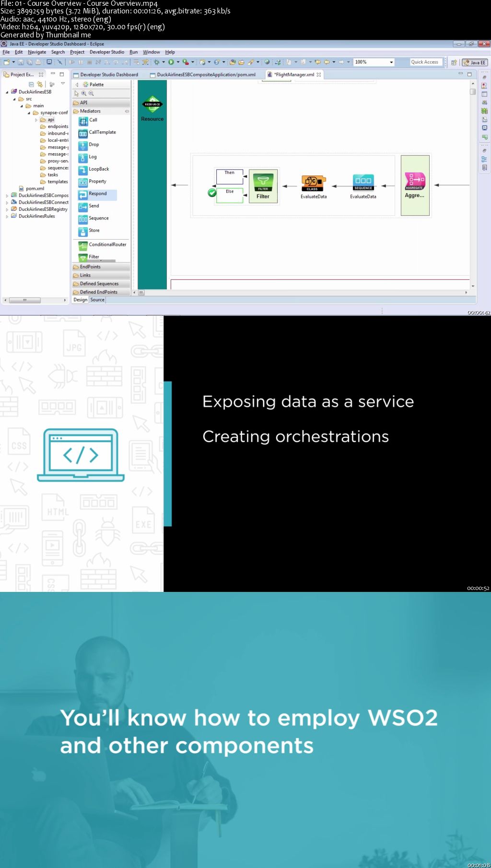Choose the Sequence mediator in the palette
Viewport: 491px width, 868px height.
coord(94,219)
